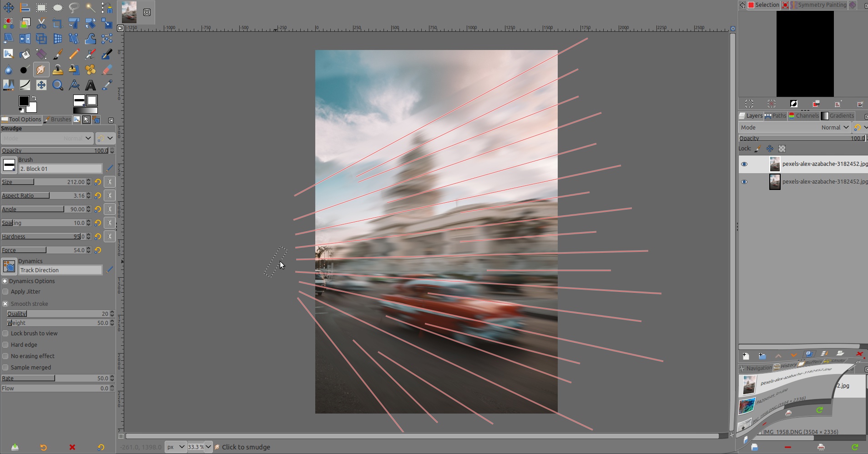The height and width of the screenshot is (454, 868).
Task: Pick the Paintbrush tool
Action: [58, 54]
